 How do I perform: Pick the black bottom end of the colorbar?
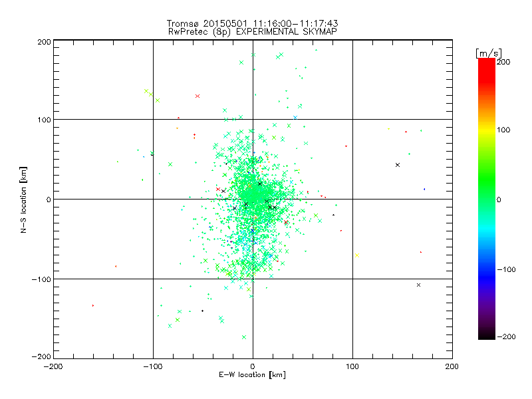(487, 334)
